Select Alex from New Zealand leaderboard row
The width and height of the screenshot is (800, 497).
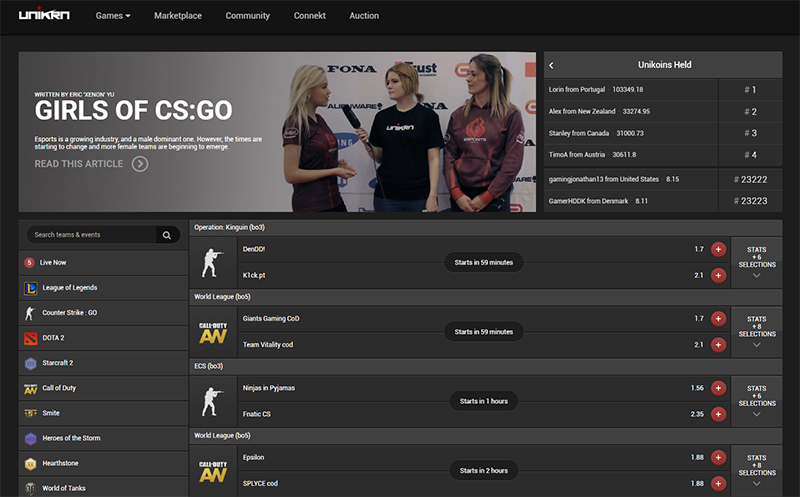point(663,111)
